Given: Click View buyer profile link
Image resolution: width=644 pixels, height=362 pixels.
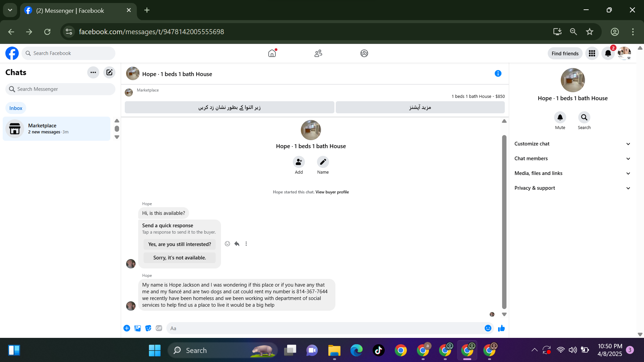Looking at the screenshot, I should click(332, 192).
